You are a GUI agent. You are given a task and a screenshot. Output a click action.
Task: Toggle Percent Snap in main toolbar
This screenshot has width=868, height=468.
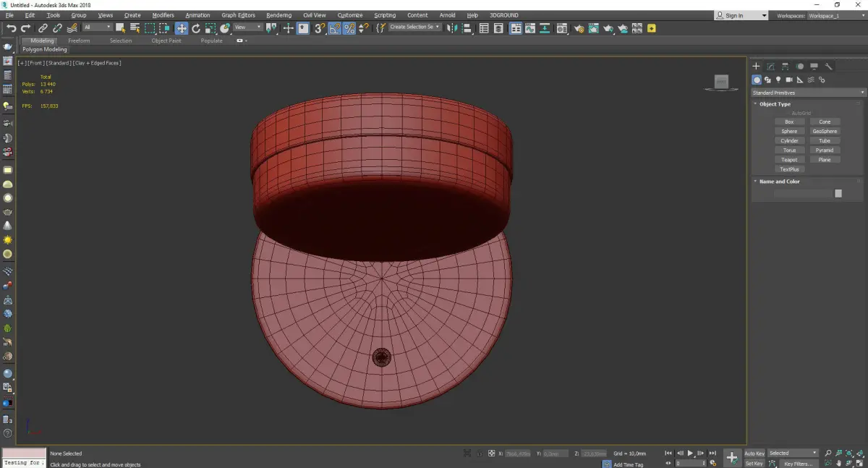tap(349, 28)
